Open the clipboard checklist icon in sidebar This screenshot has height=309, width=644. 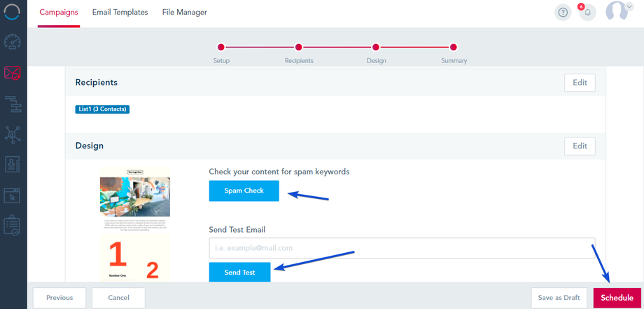pos(13,226)
